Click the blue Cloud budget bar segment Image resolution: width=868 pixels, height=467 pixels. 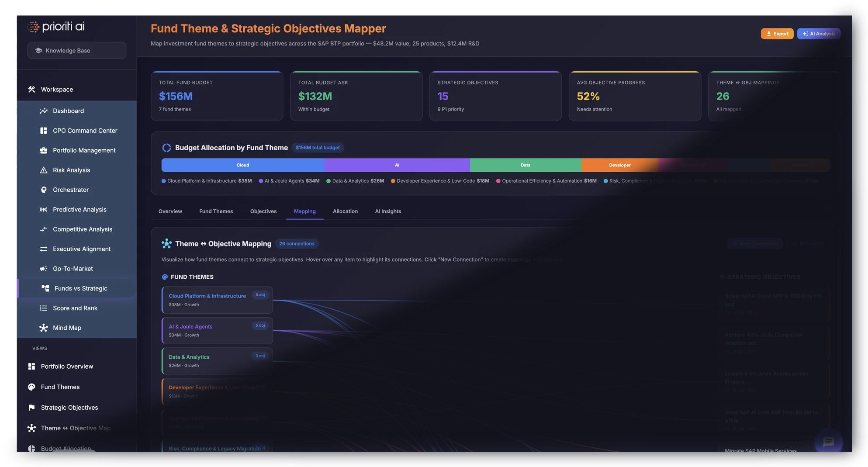[243, 165]
